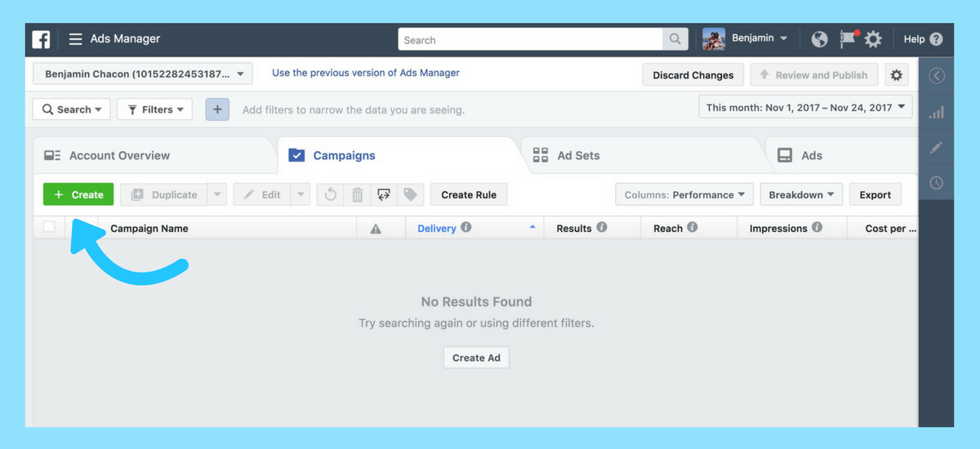The height and width of the screenshot is (449, 980).
Task: Click the warning triangle column header
Action: click(376, 229)
